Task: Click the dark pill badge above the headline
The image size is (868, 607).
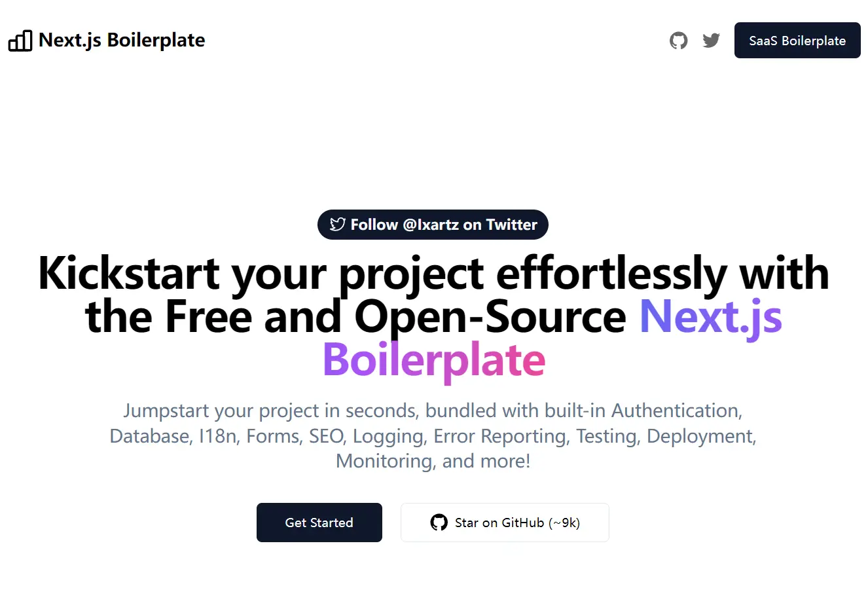Action: click(433, 224)
